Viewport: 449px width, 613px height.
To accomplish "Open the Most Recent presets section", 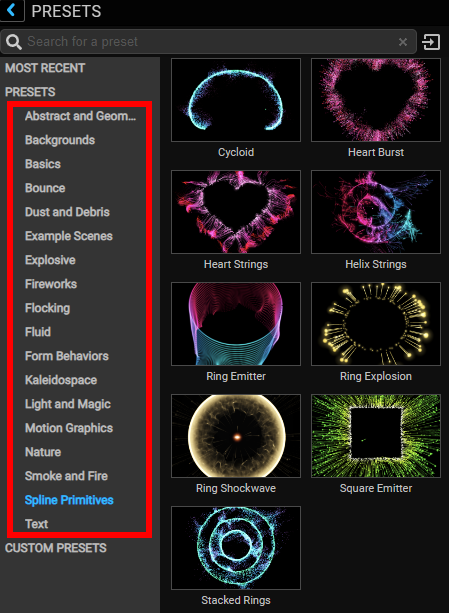I will (45, 68).
